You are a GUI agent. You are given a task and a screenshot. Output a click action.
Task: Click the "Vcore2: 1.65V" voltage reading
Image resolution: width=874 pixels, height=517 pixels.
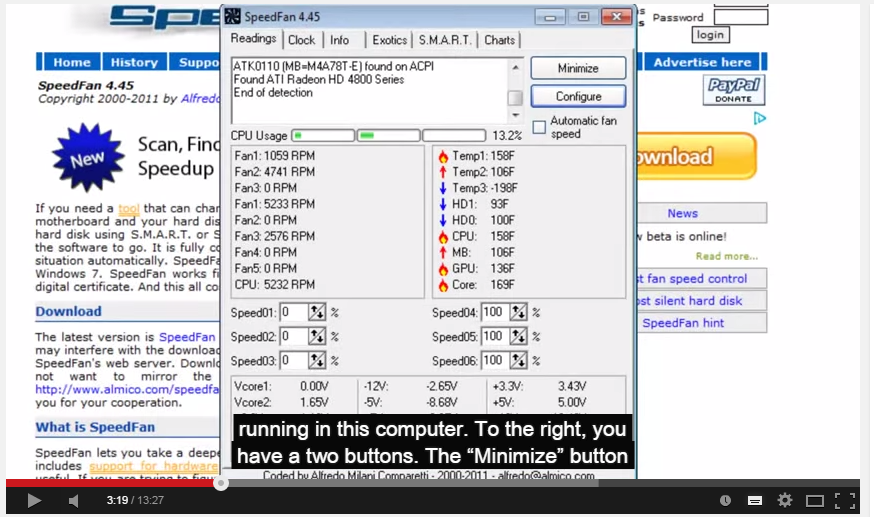(x=281, y=402)
